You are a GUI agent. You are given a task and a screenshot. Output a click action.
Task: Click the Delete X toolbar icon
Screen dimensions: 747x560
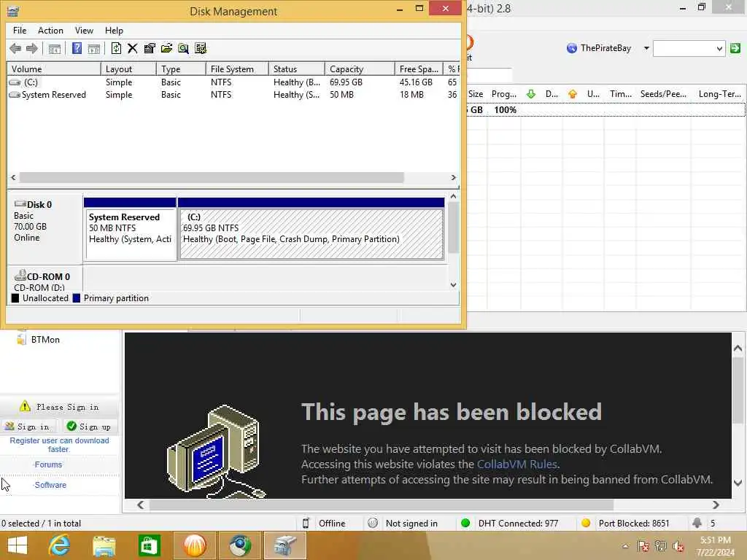pyautogui.click(x=133, y=49)
